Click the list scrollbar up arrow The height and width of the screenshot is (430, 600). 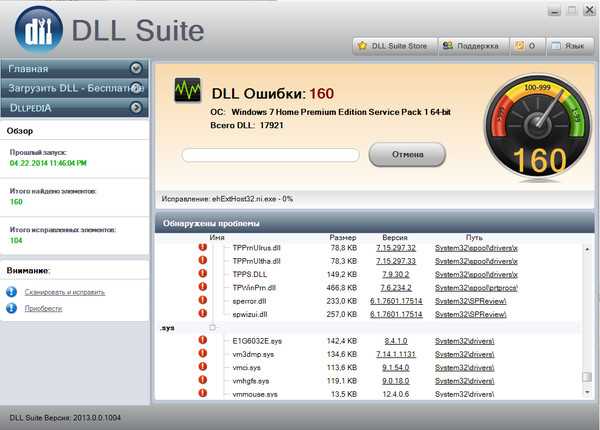587,249
